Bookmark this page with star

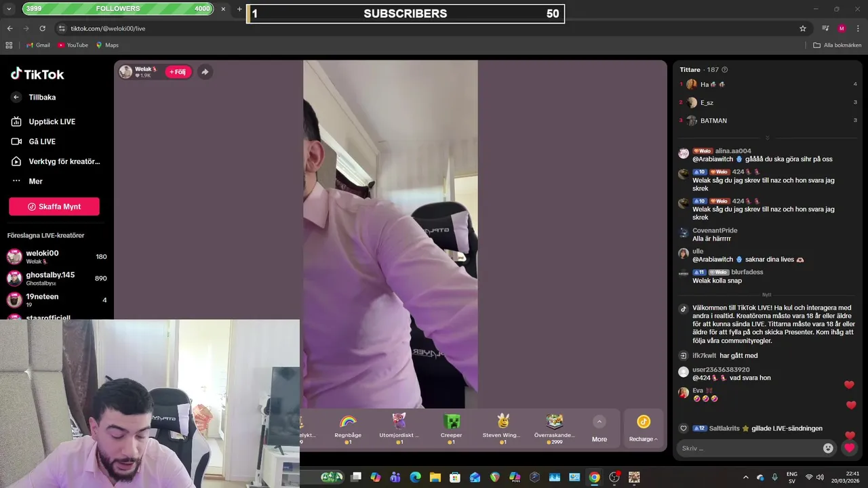[803, 28]
